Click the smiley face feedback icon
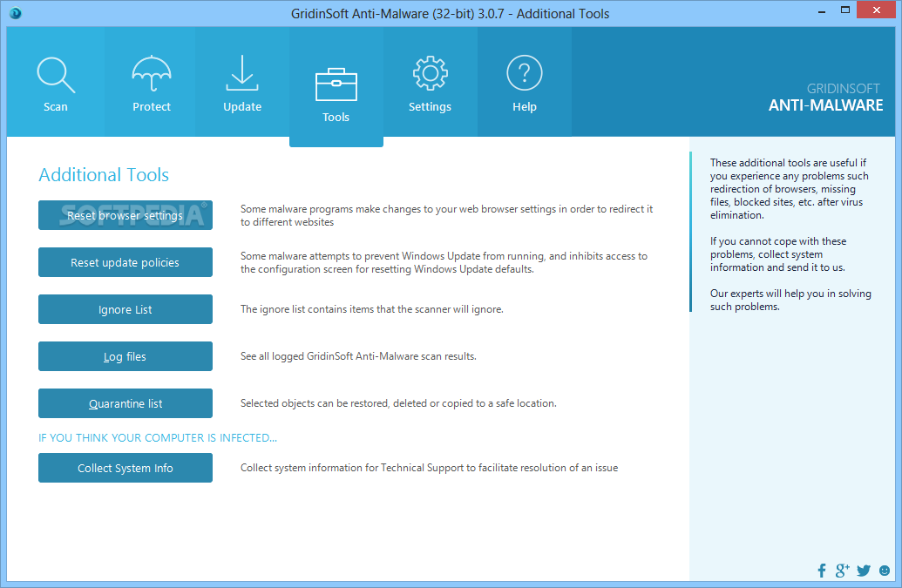The image size is (902, 588). pos(885,571)
